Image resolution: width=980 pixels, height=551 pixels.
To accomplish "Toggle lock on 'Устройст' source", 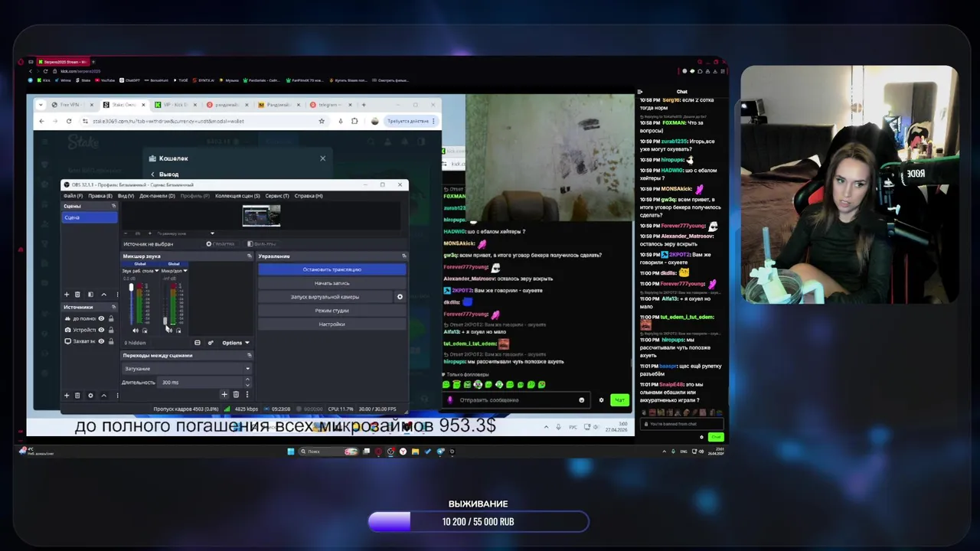I will click(111, 330).
